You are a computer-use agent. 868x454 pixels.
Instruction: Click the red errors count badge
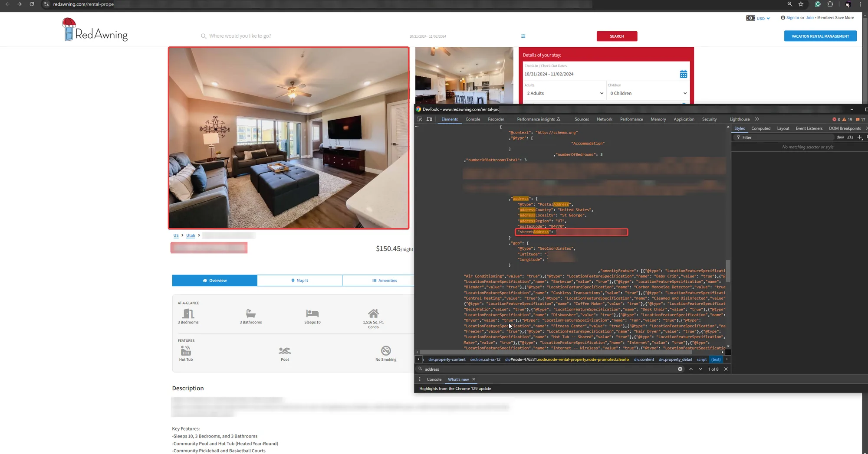(836, 119)
